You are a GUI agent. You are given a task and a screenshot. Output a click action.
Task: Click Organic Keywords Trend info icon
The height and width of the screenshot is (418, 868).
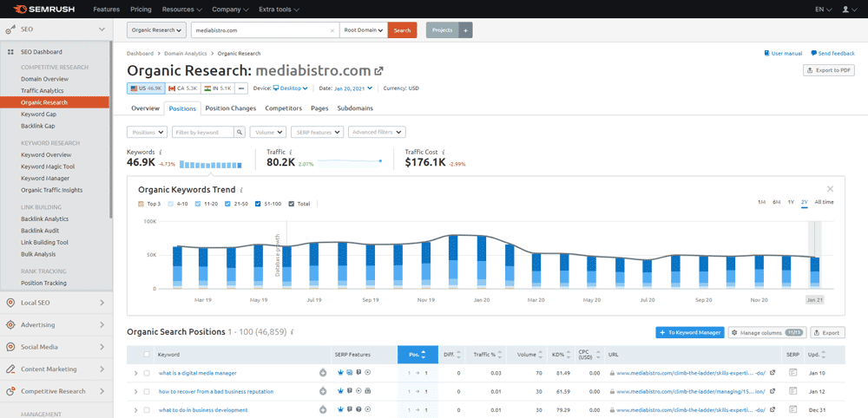click(240, 190)
